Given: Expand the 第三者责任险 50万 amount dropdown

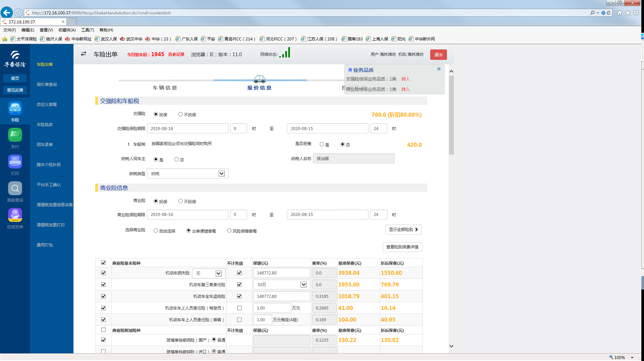Looking at the screenshot, I should 303,284.
